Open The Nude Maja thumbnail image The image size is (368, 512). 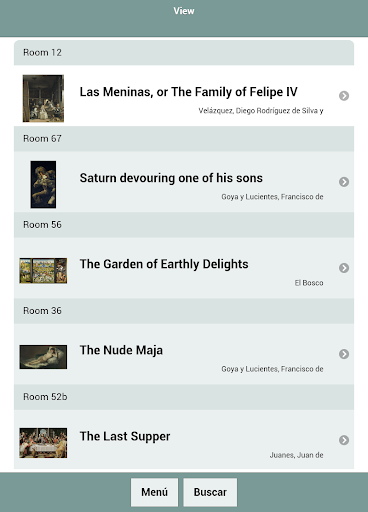[43, 357]
